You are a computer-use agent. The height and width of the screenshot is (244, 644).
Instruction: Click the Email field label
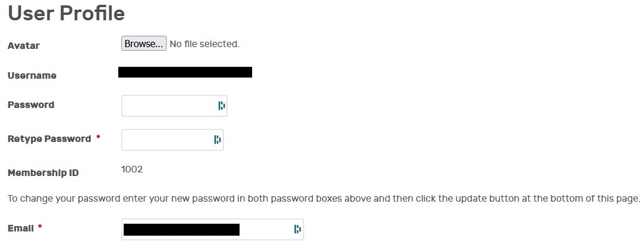click(20, 228)
